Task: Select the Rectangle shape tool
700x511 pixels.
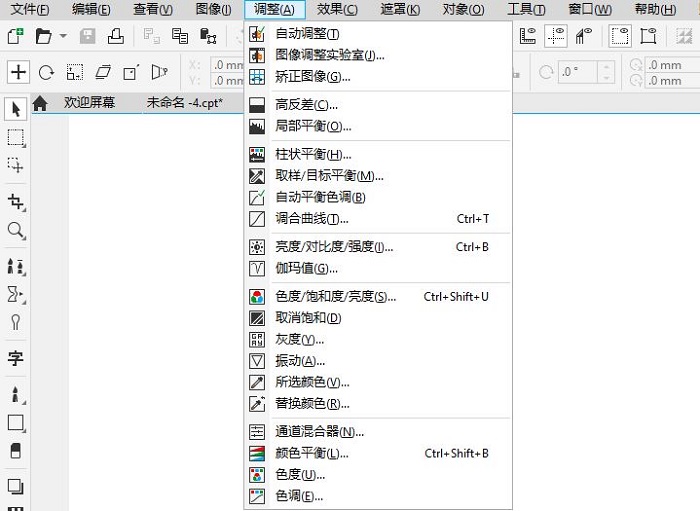Action: (16, 423)
